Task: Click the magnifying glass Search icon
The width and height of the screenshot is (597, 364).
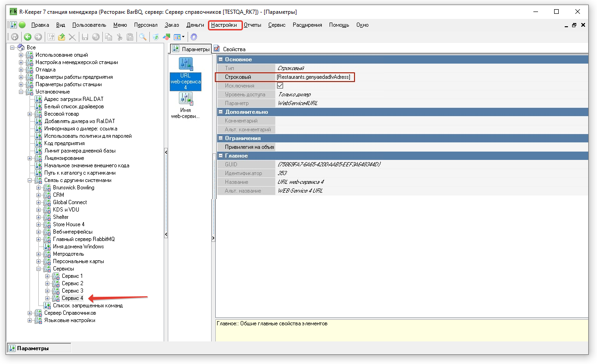Action: tap(143, 37)
